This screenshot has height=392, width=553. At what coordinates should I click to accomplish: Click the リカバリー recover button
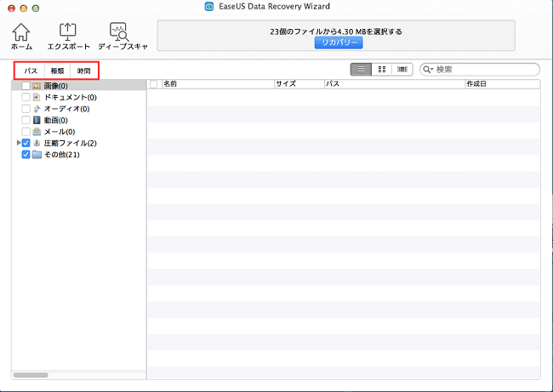(x=339, y=43)
